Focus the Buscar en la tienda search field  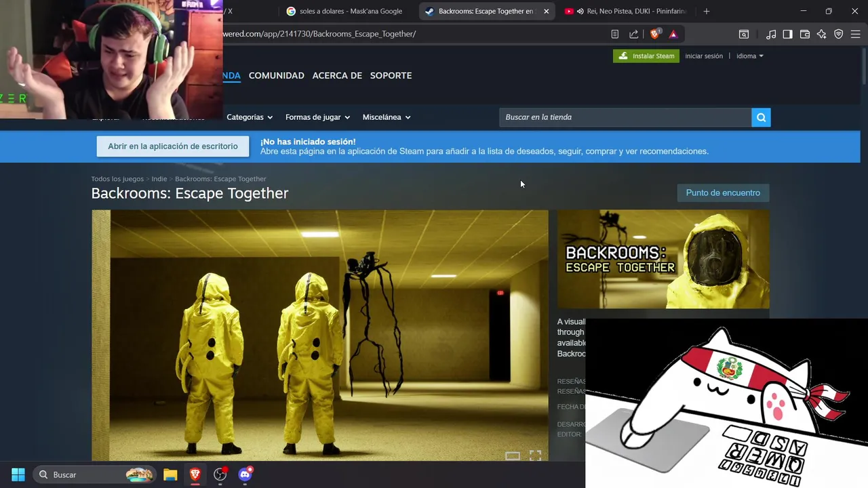[625, 117]
